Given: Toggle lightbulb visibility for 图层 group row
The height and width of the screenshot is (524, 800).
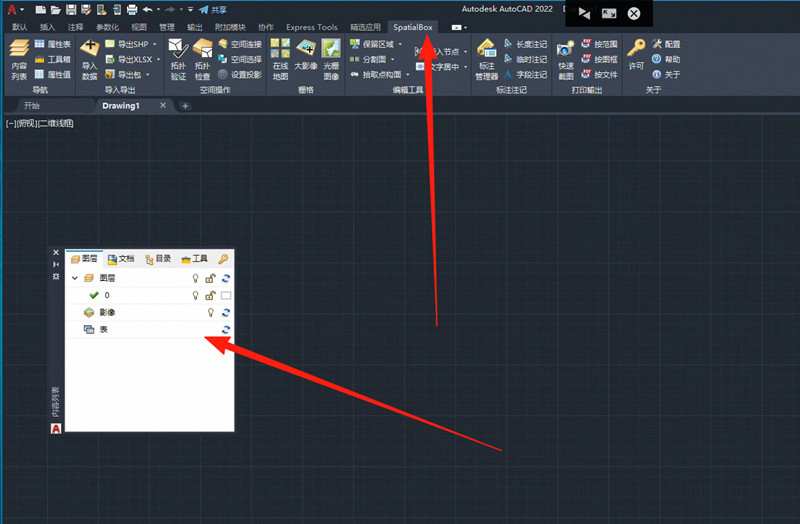Looking at the screenshot, I should click(195, 278).
